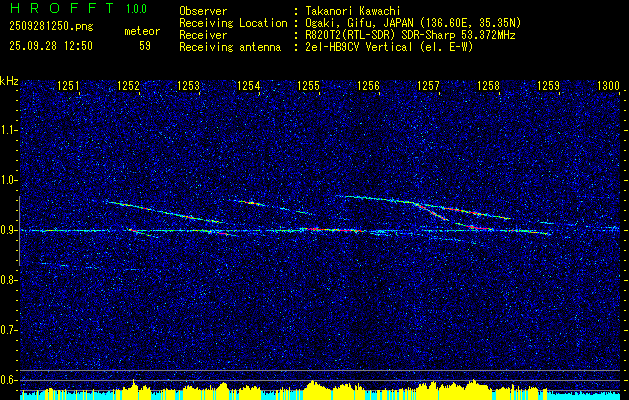Image resolution: width=629 pixels, height=400 pixels.
Task: Click the 1300 time axis marker
Action: 609,85
